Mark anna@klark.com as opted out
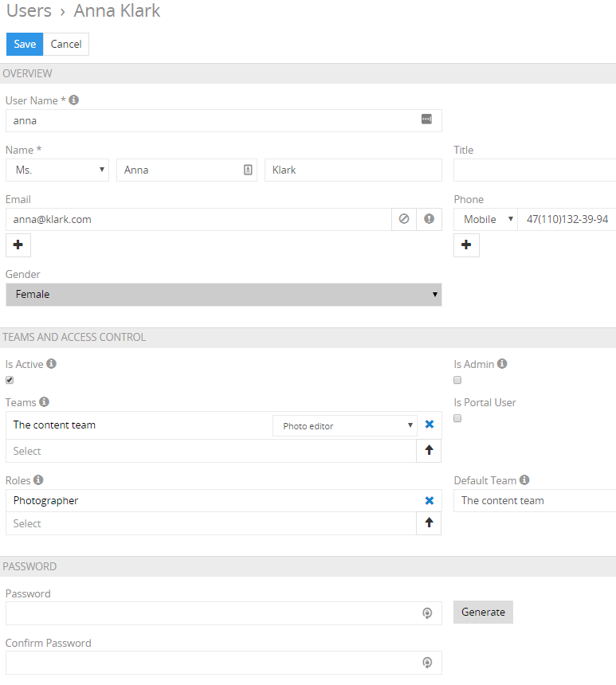This screenshot has height=685, width=616. click(x=404, y=219)
